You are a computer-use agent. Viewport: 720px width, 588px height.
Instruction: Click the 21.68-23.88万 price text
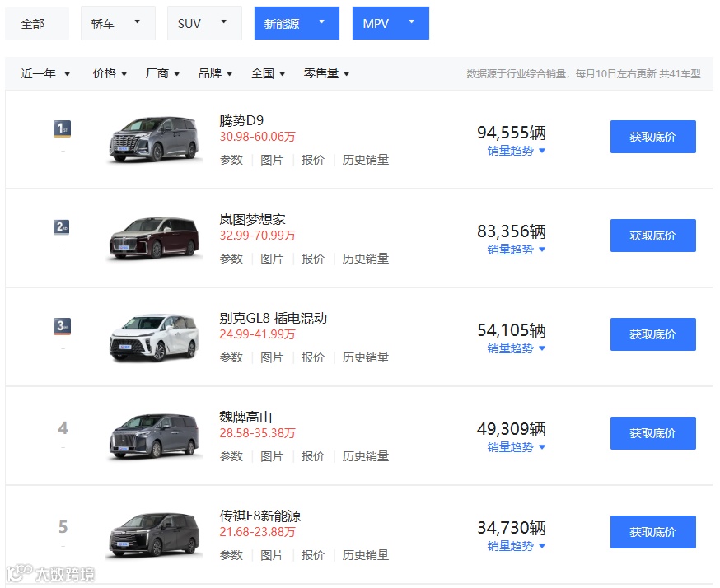click(257, 531)
